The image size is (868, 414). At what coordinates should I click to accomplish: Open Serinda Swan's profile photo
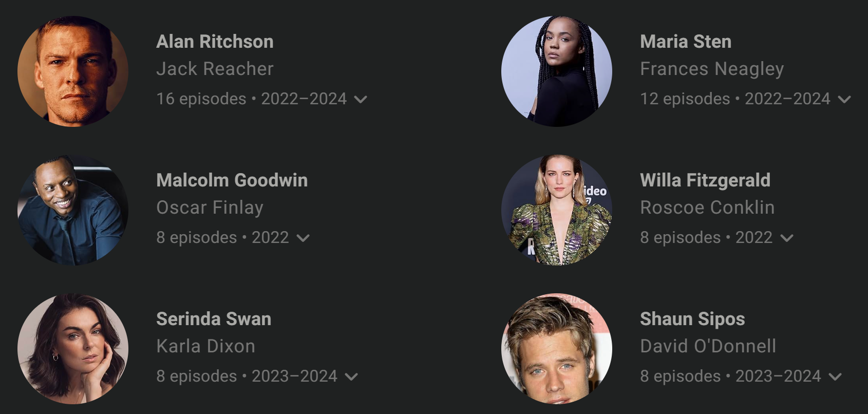(73, 349)
